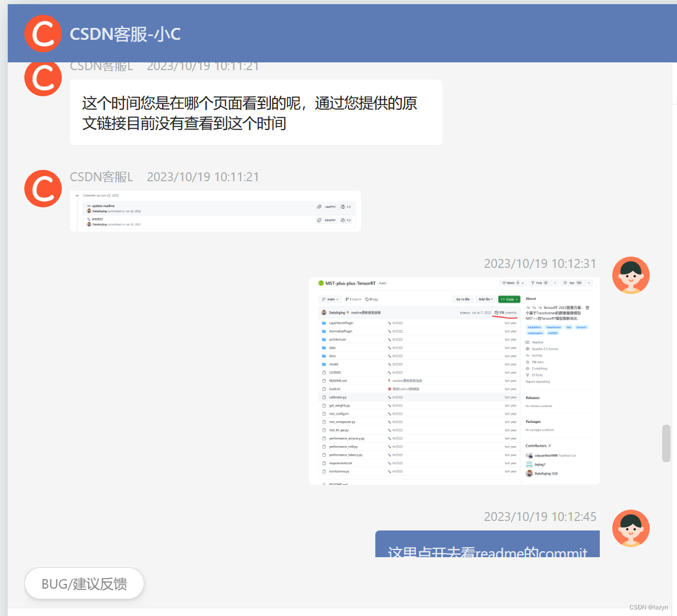
Task: Click the BUG/建议反馈 feedback button
Action: [84, 583]
